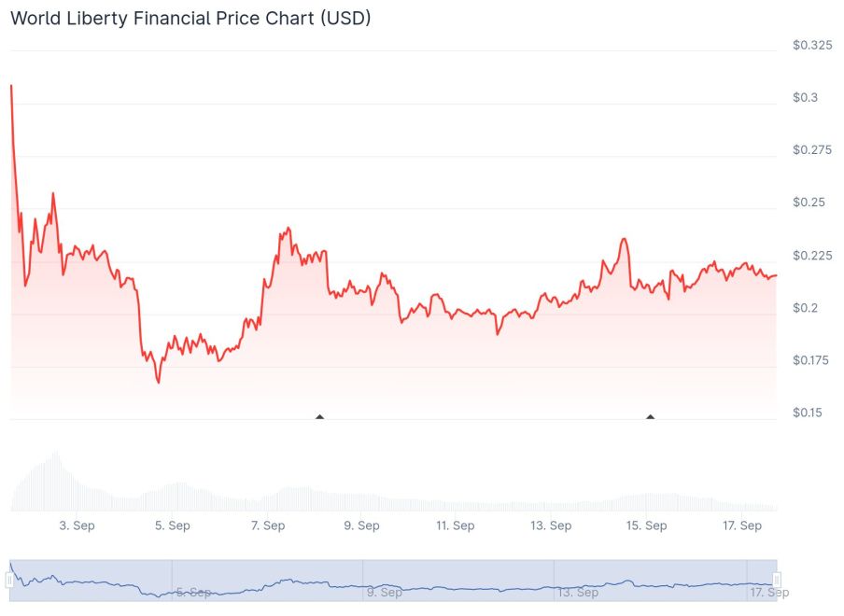The height and width of the screenshot is (616, 844).
Task: Click the right range navigator handle
Action: click(776, 580)
